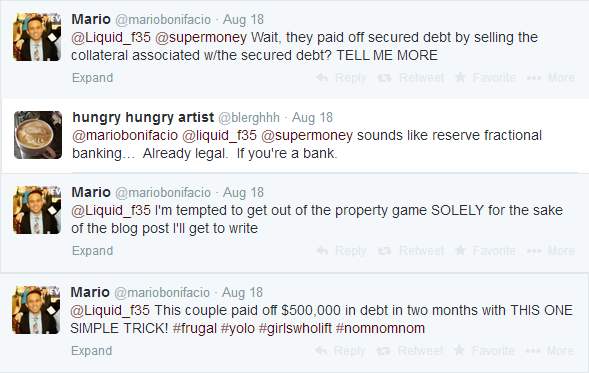
Task: Expand the THIS ONE SIMPLE TRICK tweet
Action: [x=92, y=350]
